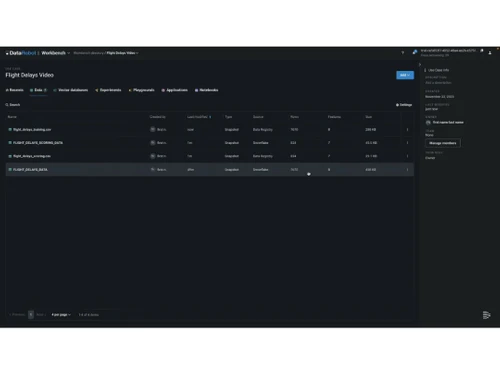Click the DataRobot logo
Image resolution: width=500 pixels, height=375 pixels.
21,53
